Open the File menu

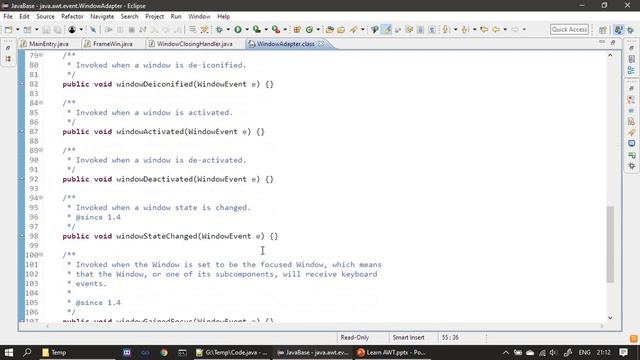pyautogui.click(x=8, y=16)
